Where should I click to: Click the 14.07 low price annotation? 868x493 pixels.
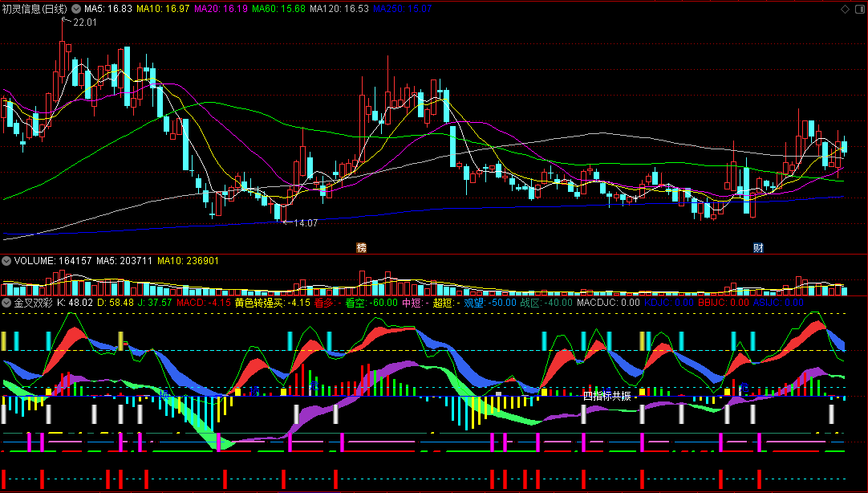[306, 223]
